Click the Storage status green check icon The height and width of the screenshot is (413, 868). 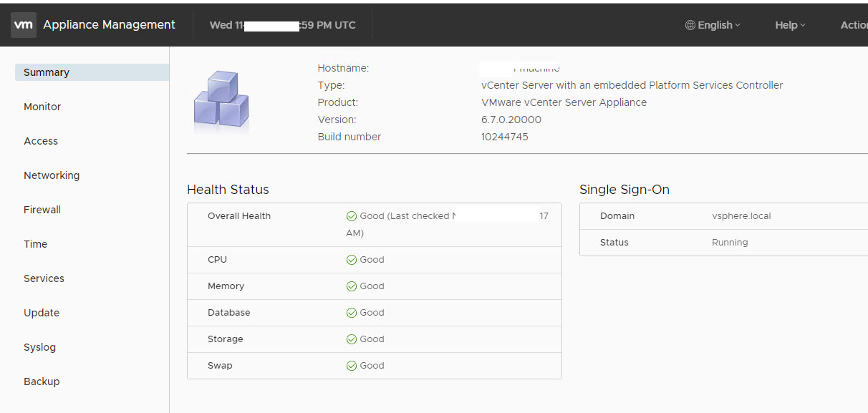click(x=352, y=339)
